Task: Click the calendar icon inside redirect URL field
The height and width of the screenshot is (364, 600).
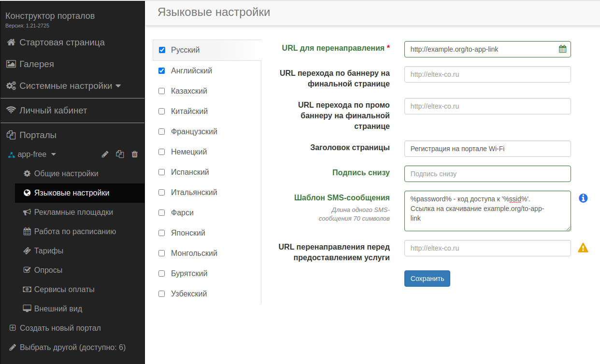Action: pyautogui.click(x=562, y=49)
